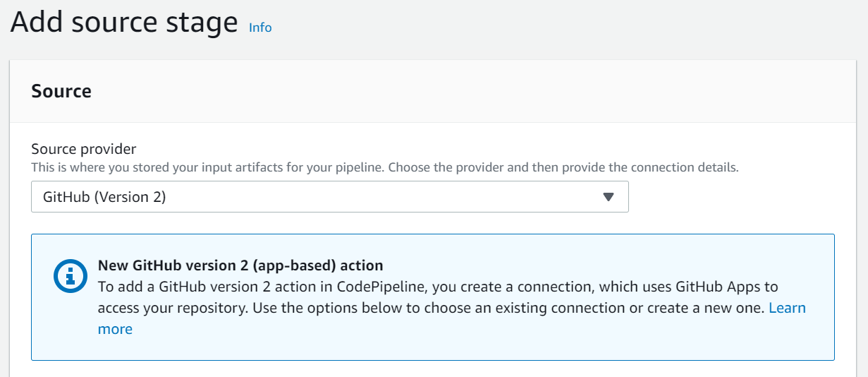Image resolution: width=868 pixels, height=377 pixels.
Task: Open the Source provider dropdown
Action: point(329,197)
